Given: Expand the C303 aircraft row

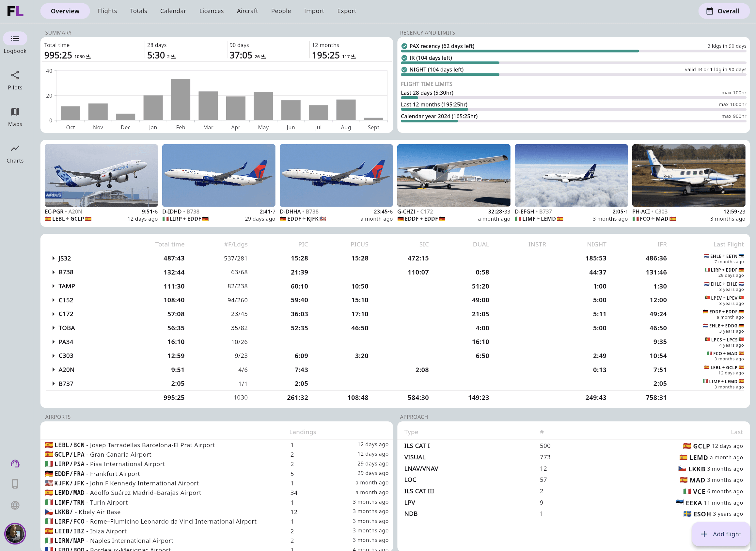Looking at the screenshot, I should (x=53, y=356).
